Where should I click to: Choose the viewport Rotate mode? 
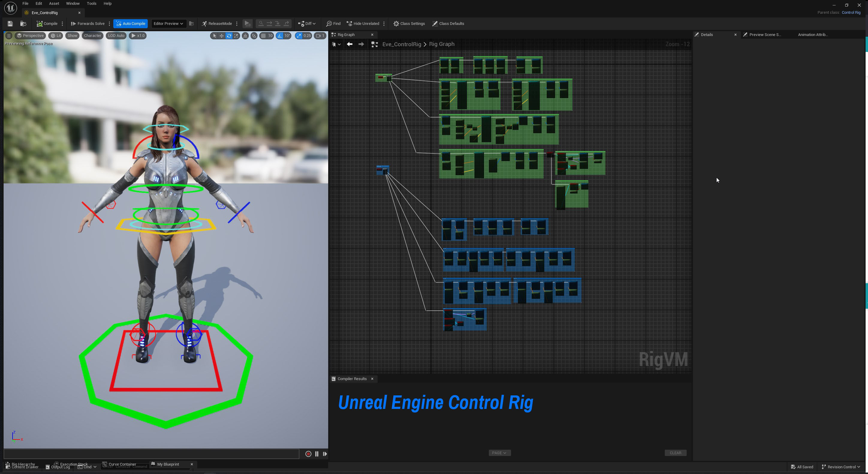pyautogui.click(x=229, y=35)
